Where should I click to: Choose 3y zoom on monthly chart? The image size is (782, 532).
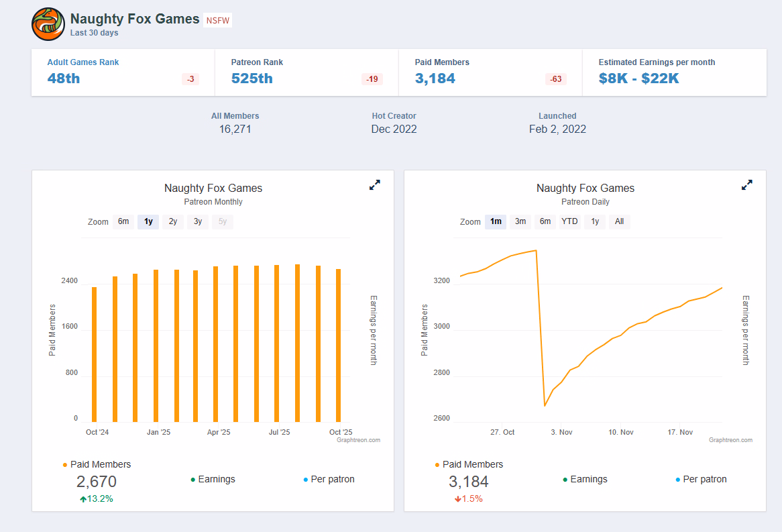(x=198, y=221)
